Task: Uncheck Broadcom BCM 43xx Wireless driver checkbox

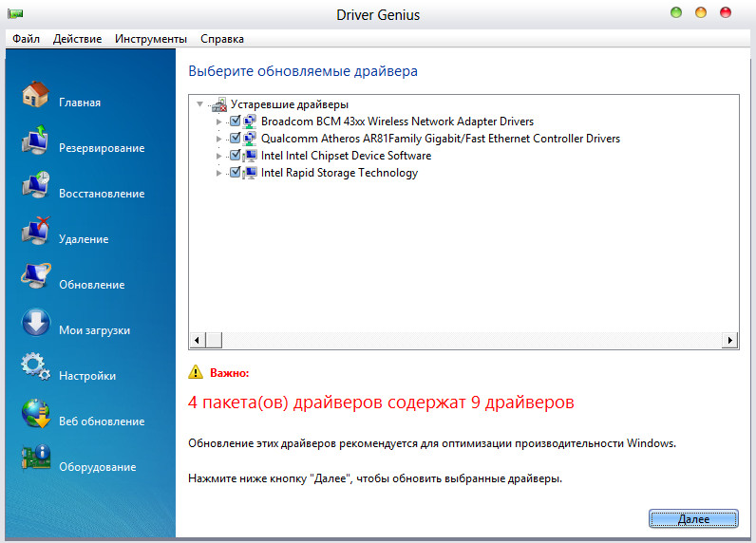Action: [x=236, y=122]
